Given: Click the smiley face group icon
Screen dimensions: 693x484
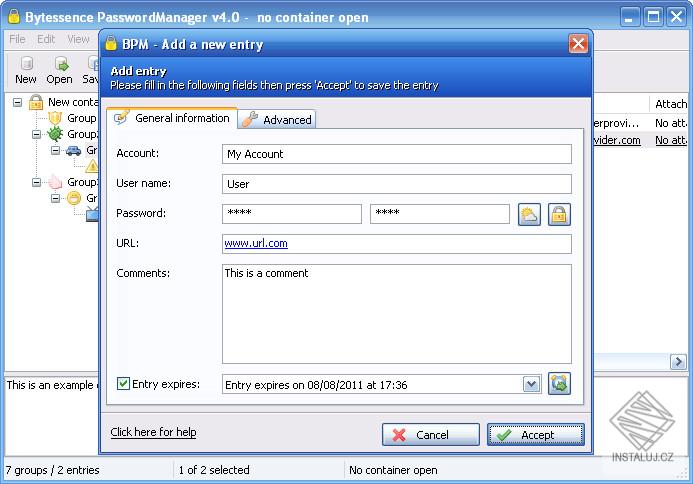Looking at the screenshot, I should tap(74, 198).
